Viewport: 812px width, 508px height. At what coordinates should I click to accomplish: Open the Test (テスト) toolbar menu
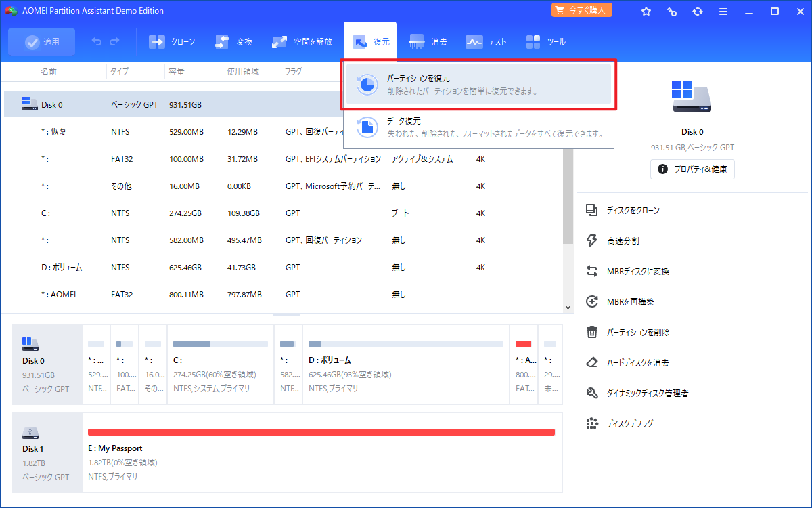(x=486, y=42)
